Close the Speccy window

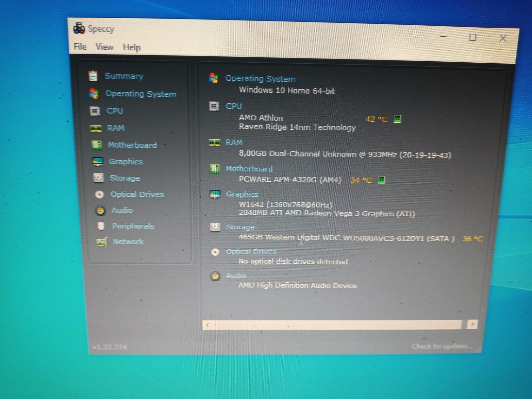[503, 38]
